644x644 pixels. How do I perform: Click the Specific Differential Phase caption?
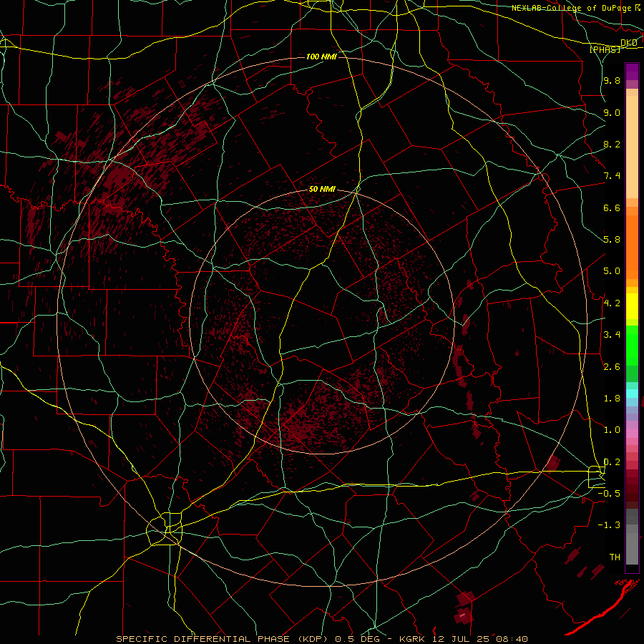(322, 639)
